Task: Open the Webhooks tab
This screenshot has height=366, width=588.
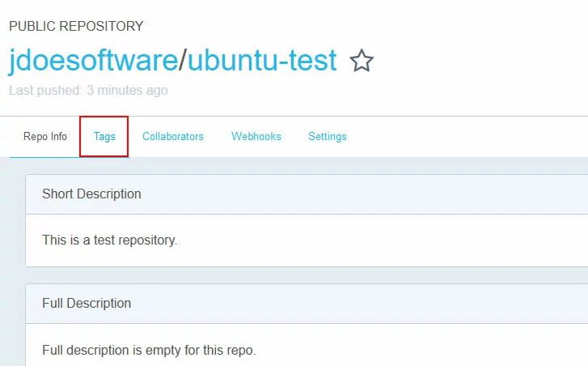Action: tap(256, 136)
